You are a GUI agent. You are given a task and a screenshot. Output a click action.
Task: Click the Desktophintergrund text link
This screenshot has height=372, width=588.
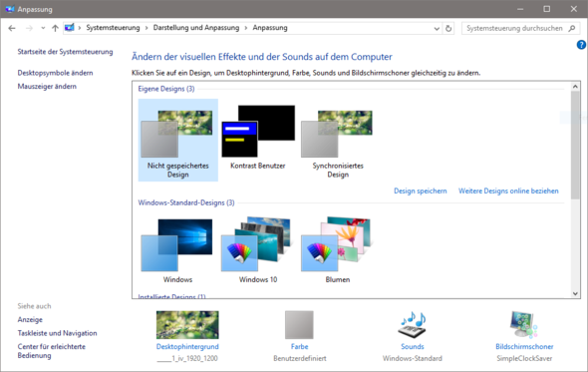(x=187, y=347)
